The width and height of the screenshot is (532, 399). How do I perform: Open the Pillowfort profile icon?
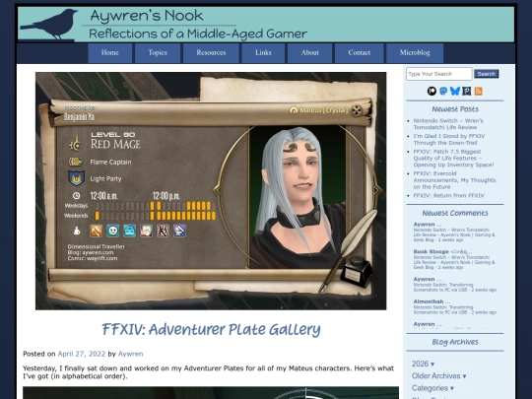(467, 91)
